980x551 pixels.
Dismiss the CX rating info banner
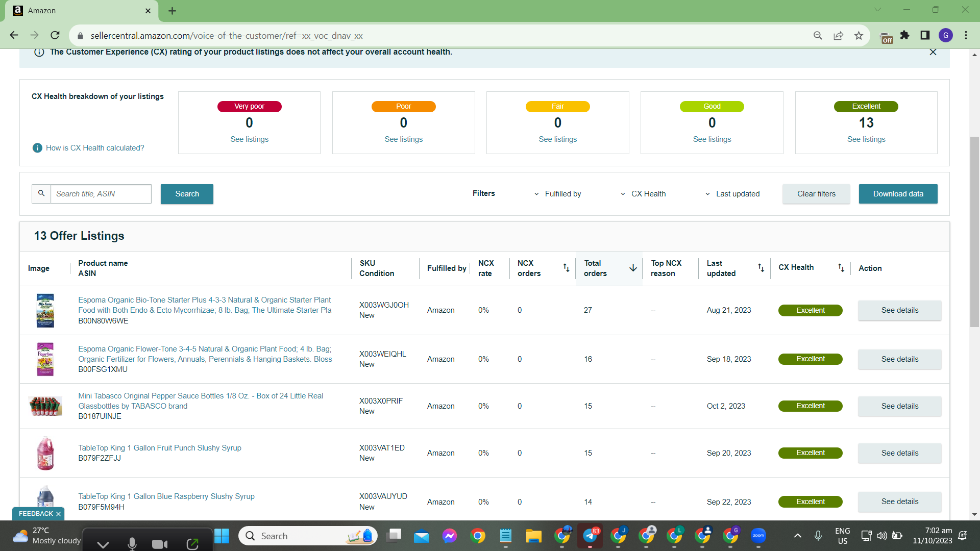933,52
